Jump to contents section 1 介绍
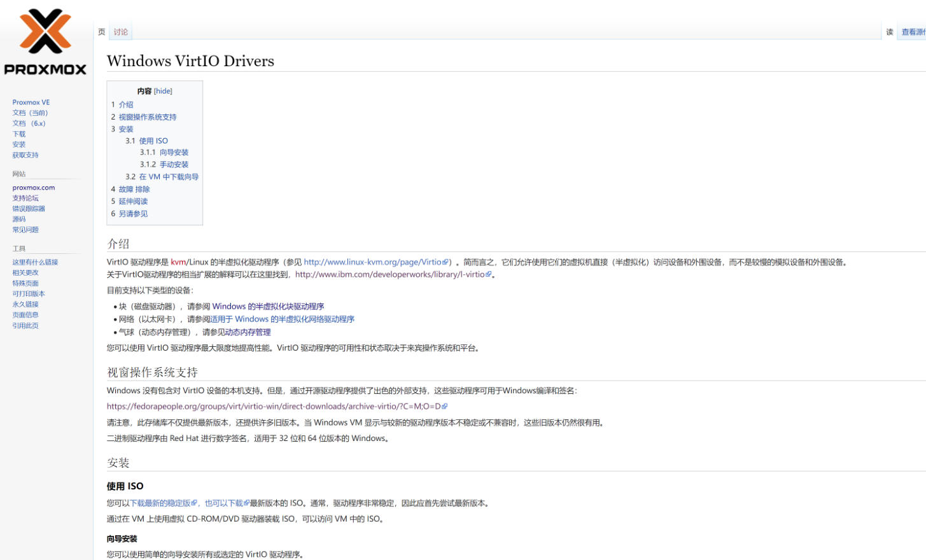 (x=125, y=104)
